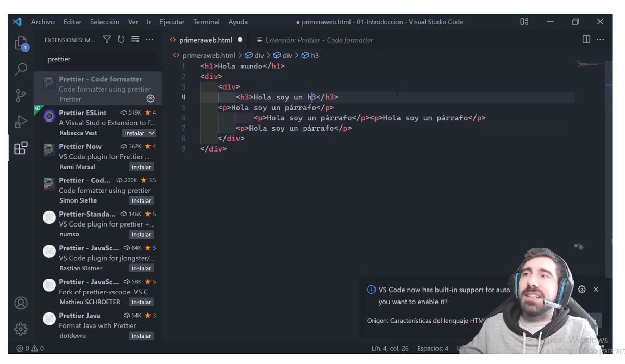This screenshot has width=625, height=364.
Task: Open Editar menu
Action: 72,22
